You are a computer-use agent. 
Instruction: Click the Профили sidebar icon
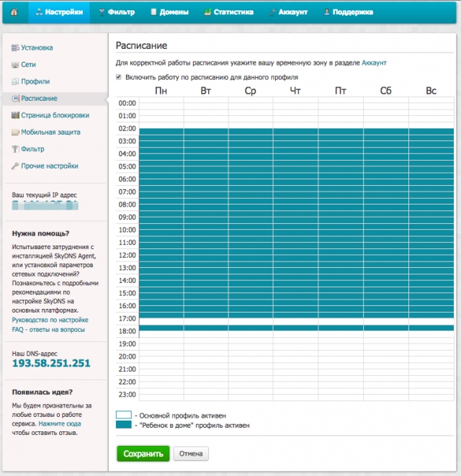(x=15, y=81)
